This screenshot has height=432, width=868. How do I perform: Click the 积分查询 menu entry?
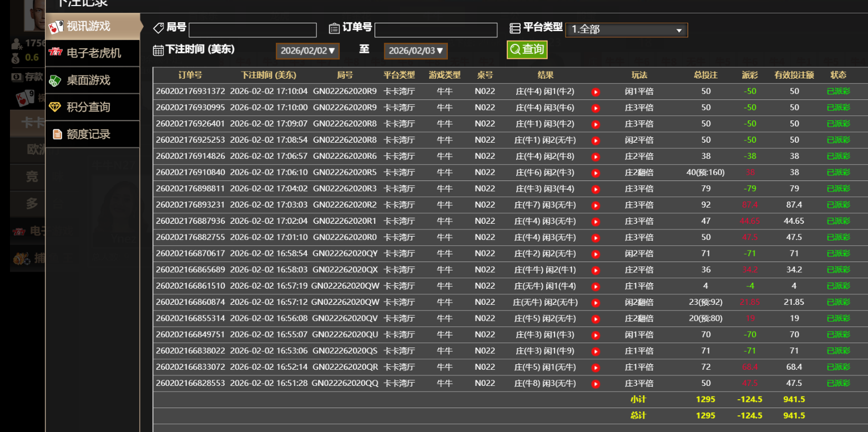tap(88, 107)
